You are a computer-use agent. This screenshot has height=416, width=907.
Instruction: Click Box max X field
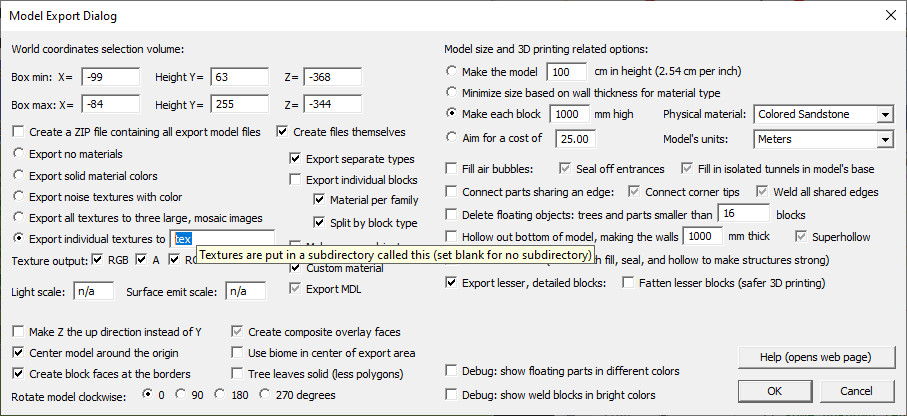pyautogui.click(x=110, y=104)
